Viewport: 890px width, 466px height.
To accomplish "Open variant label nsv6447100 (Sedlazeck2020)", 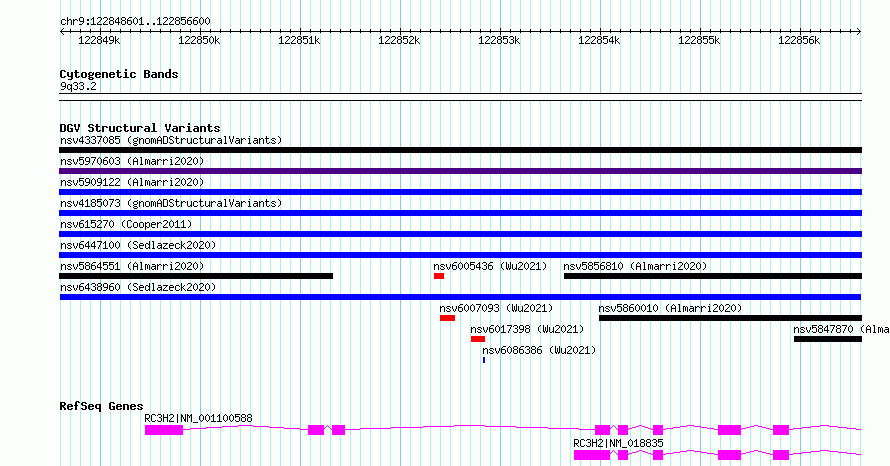I will pyautogui.click(x=138, y=245).
